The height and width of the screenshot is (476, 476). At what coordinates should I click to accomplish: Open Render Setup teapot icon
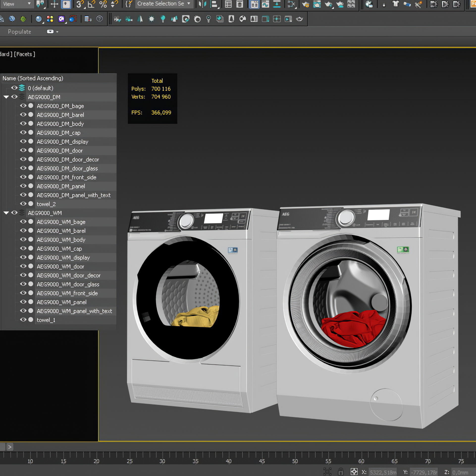305,4
